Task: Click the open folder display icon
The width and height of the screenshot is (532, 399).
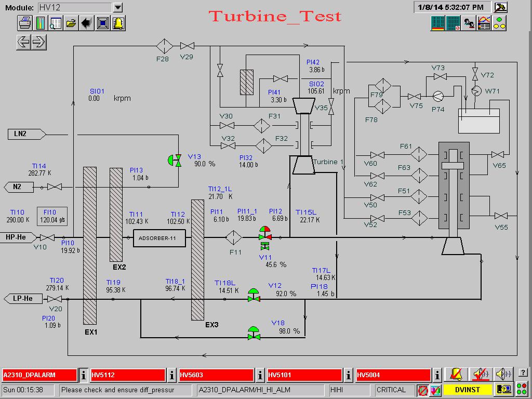Action: pos(71,23)
